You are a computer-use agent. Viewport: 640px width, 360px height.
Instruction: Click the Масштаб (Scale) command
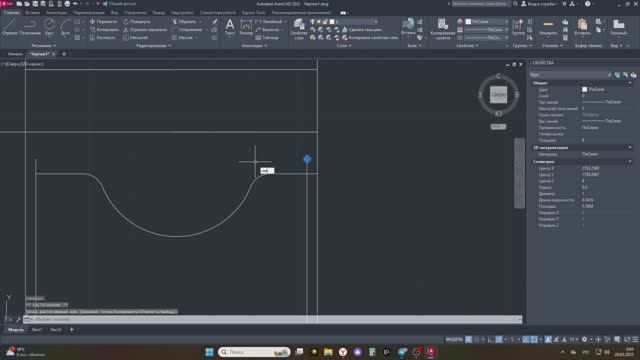pyautogui.click(x=136, y=38)
